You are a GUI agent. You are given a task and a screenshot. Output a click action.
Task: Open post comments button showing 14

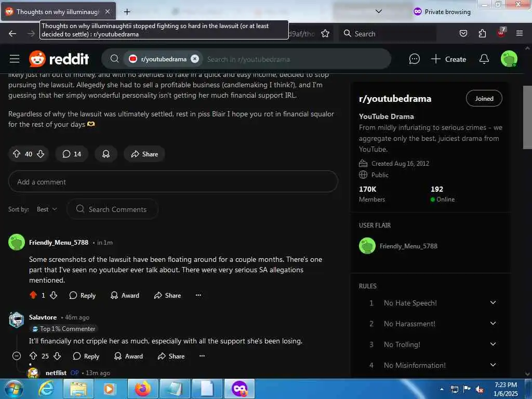click(x=72, y=154)
